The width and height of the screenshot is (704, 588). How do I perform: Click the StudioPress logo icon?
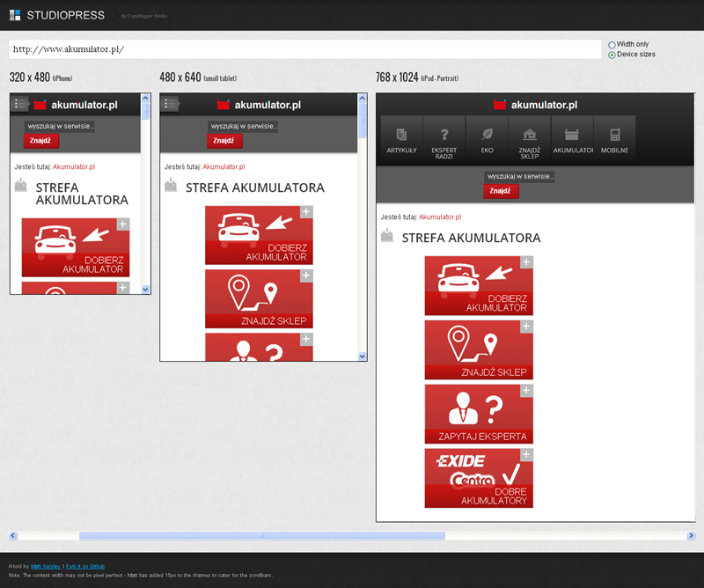(15, 15)
